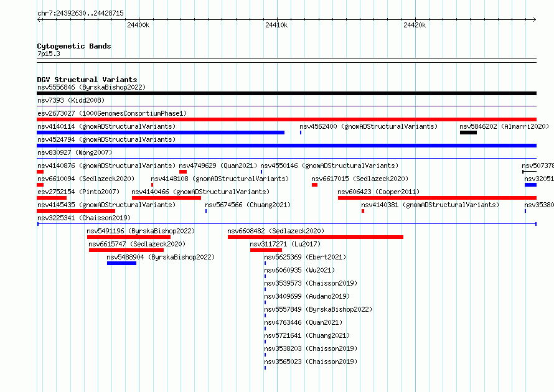This screenshot has height=392, width=554.
Task: Click the DGV Structural Variants track title
Action: pos(87,80)
